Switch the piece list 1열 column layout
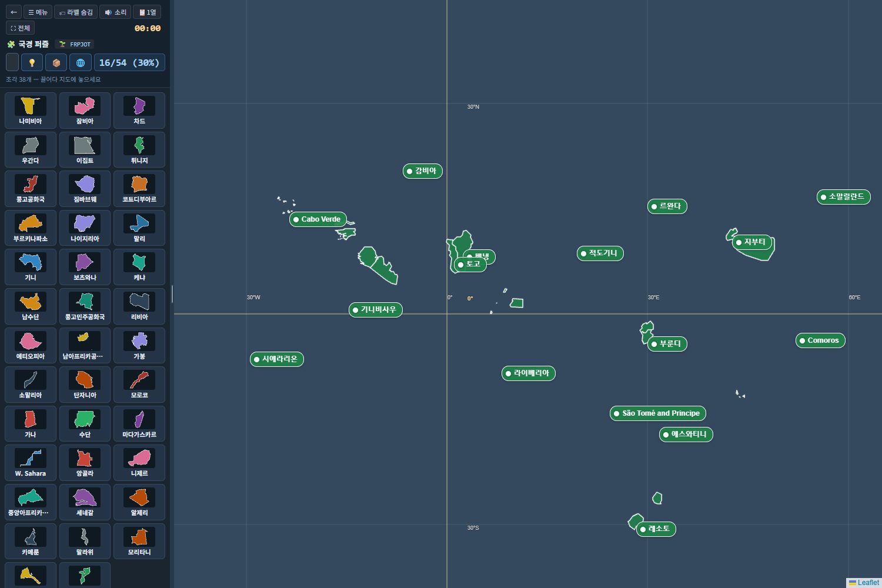Viewport: 882px width, 588px height. point(147,12)
